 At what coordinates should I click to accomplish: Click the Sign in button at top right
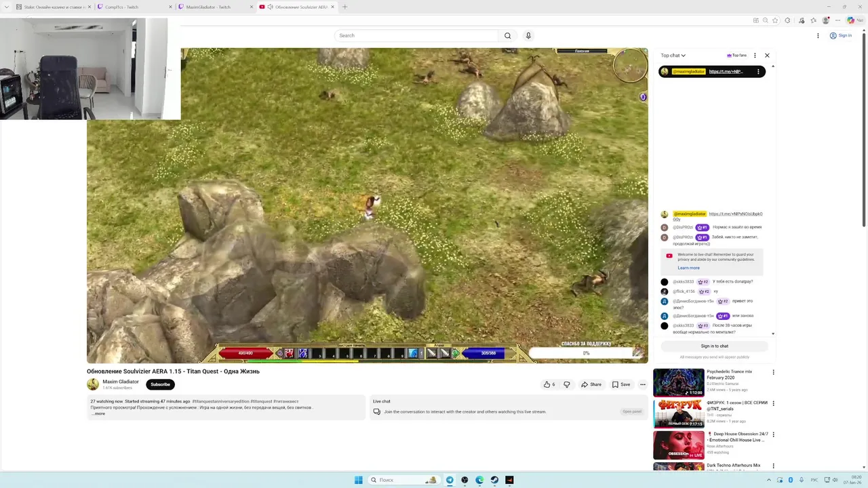[x=840, y=35]
